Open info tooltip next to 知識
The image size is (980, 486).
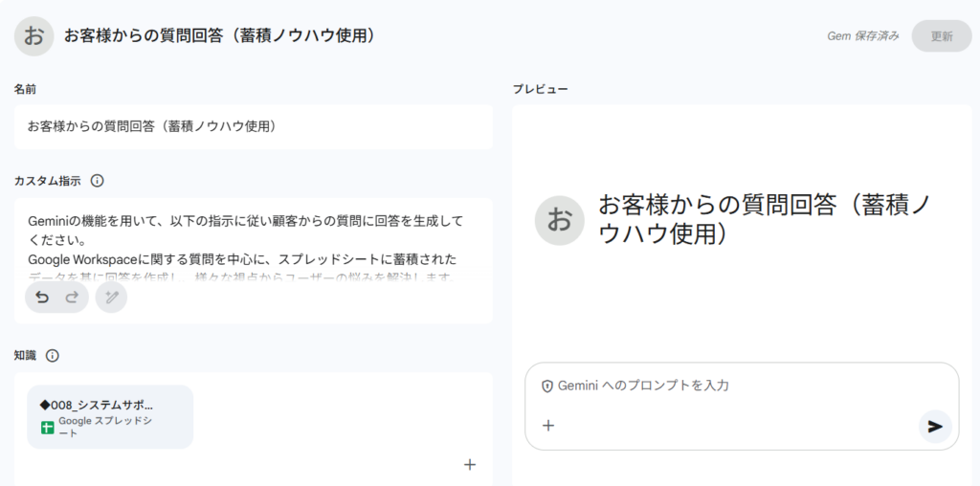(x=53, y=356)
